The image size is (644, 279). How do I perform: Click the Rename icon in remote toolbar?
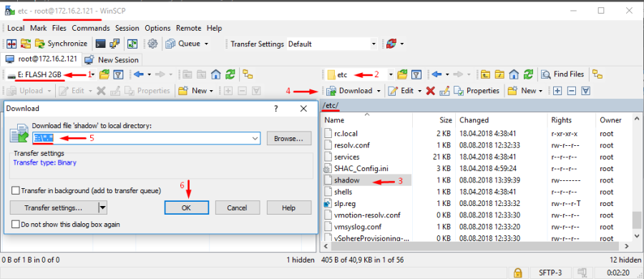[444, 91]
